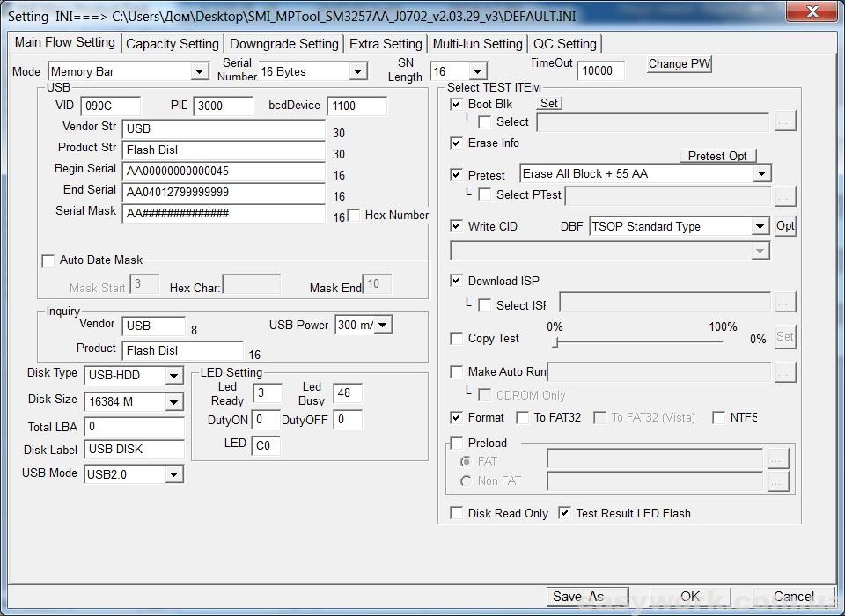Viewport: 845px width, 616px height.
Task: Click the LED field showing C0
Action: [x=266, y=445]
